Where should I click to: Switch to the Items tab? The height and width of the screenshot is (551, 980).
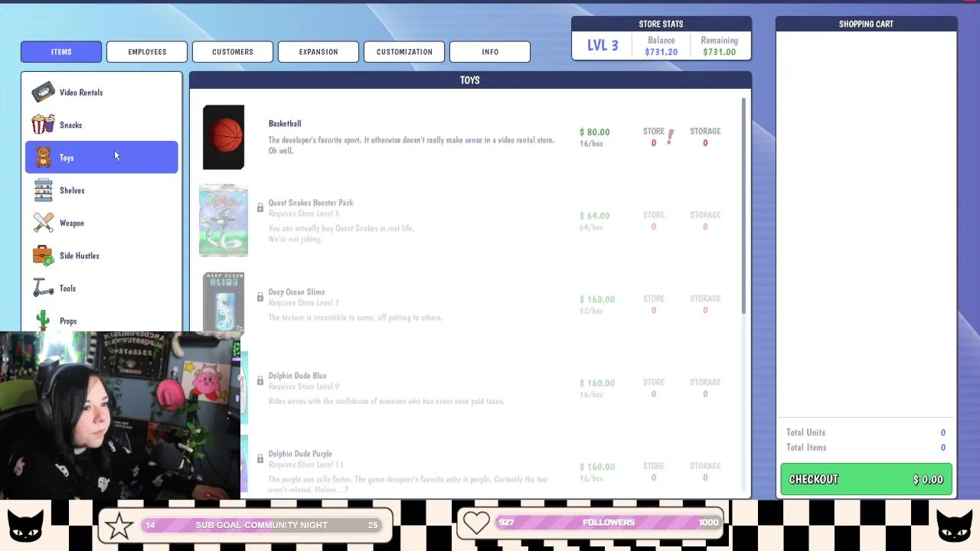(x=61, y=52)
